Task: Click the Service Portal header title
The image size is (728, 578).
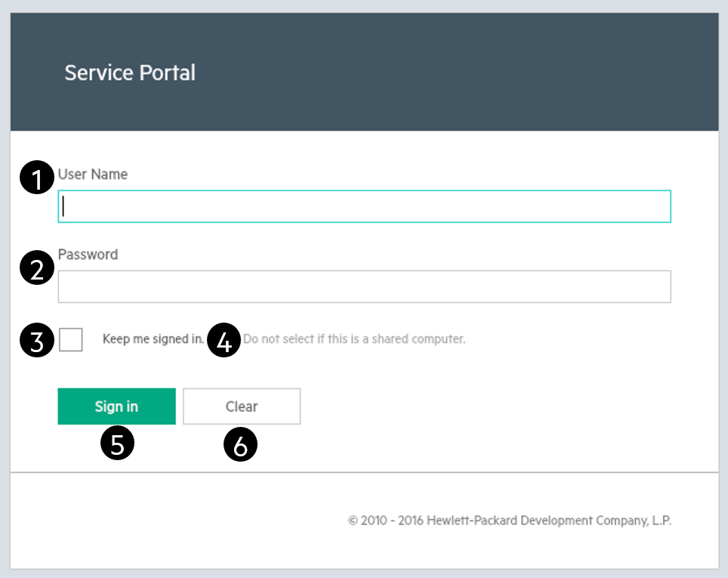Action: pos(130,73)
